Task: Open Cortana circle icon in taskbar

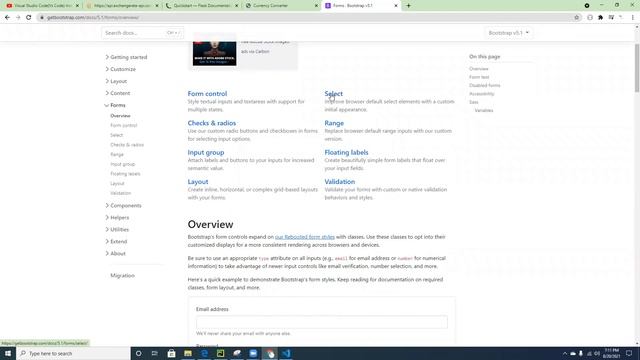Action: 138,353
